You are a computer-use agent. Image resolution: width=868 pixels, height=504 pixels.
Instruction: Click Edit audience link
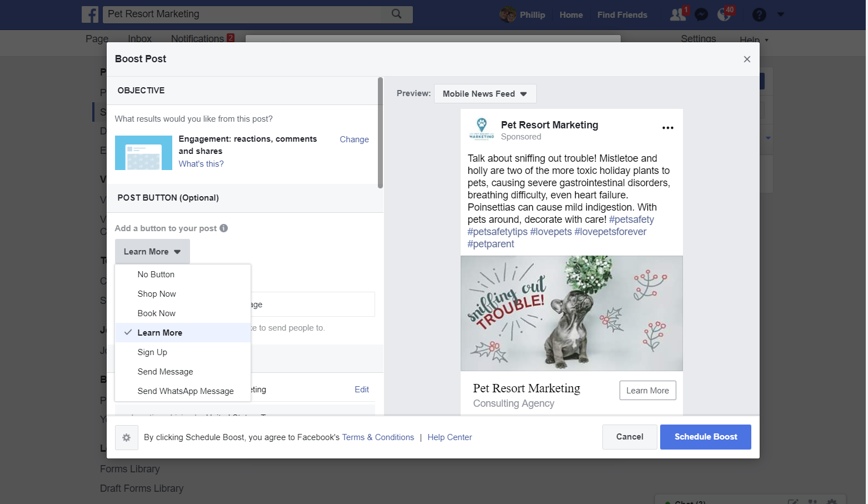362,390
